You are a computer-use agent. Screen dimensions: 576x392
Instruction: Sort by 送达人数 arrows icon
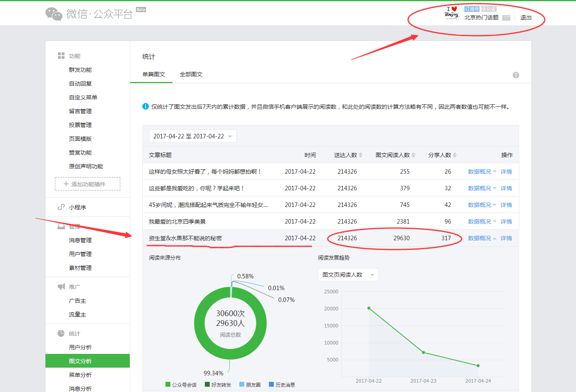[361, 155]
